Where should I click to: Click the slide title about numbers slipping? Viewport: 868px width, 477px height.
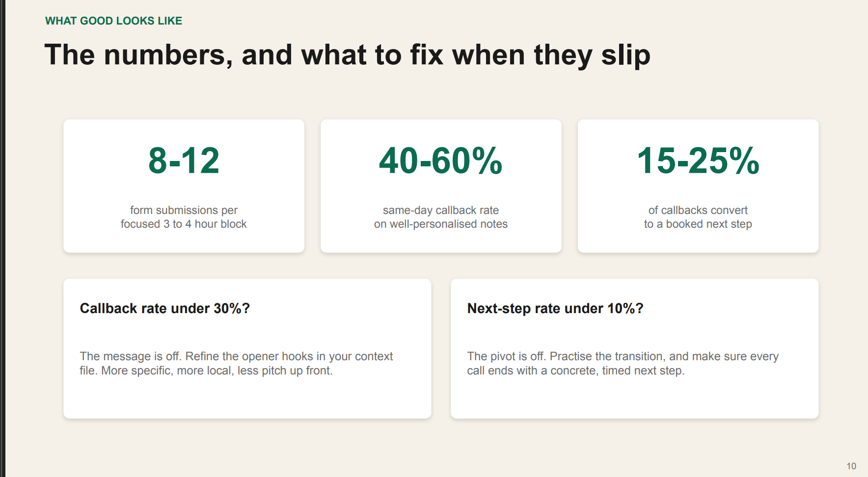click(347, 54)
